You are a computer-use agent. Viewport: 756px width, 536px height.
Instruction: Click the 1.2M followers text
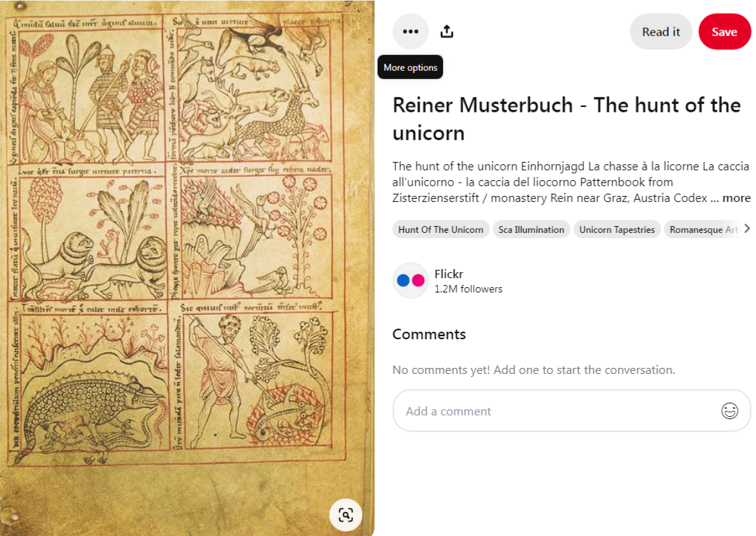468,289
